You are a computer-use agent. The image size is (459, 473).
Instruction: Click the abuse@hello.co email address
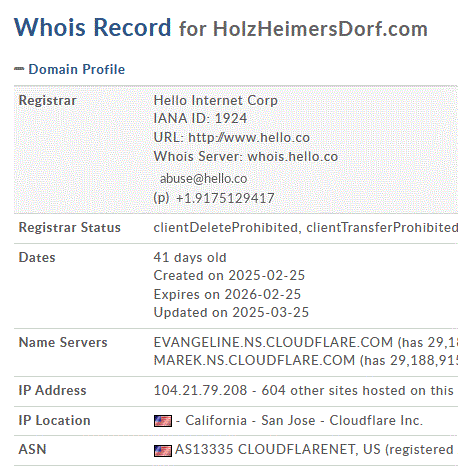[x=203, y=179]
